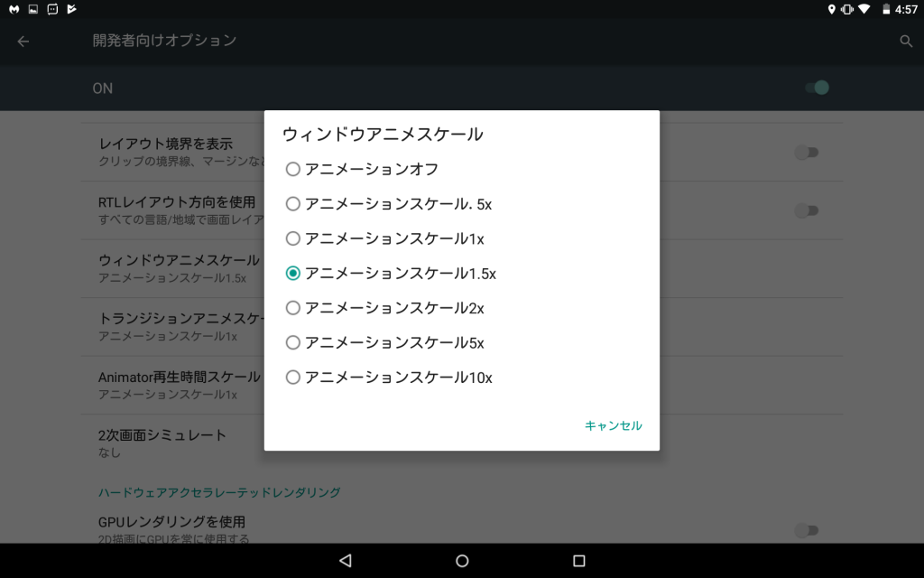Tap the Wi-Fi status icon

864,9
